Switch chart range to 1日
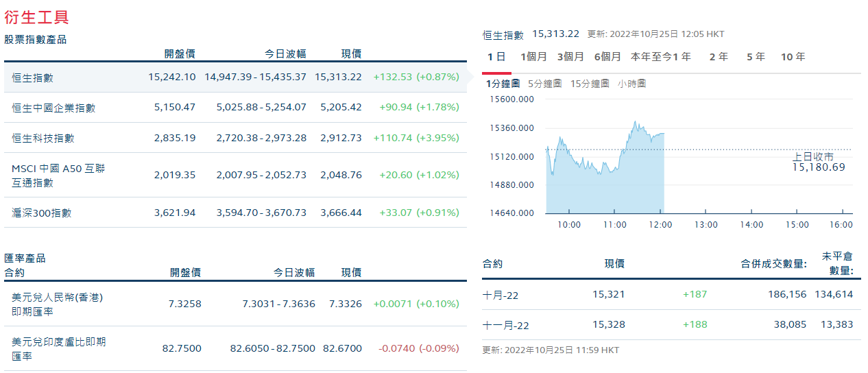This screenshot has width=868, height=373. tap(496, 57)
